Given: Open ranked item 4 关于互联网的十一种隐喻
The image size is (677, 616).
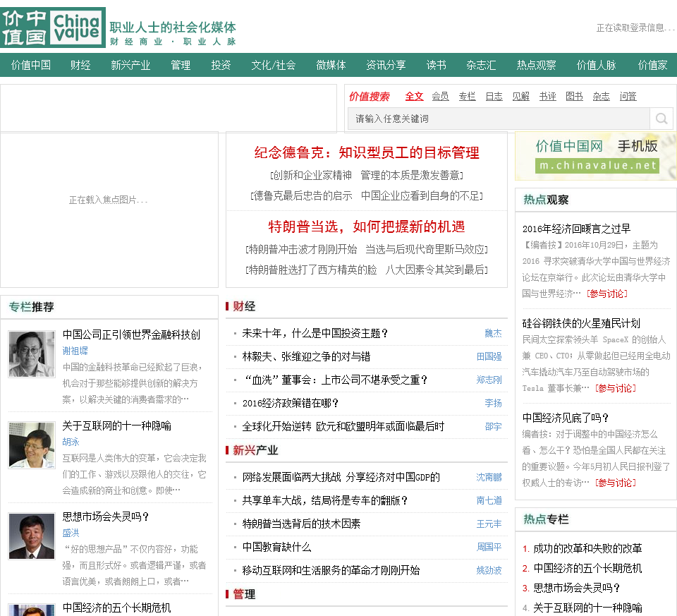Looking at the screenshot, I should [587, 608].
